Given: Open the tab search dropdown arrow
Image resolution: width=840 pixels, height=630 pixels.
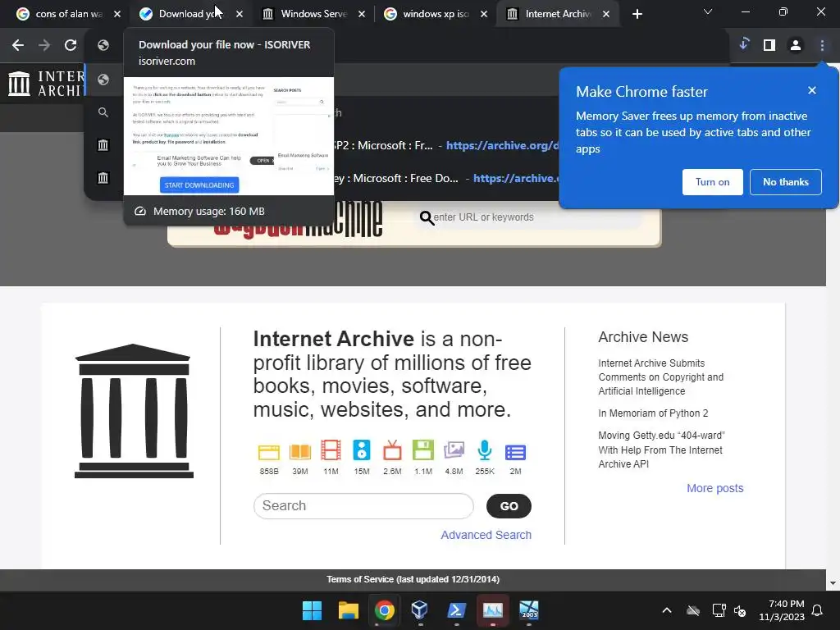Looking at the screenshot, I should [708, 11].
